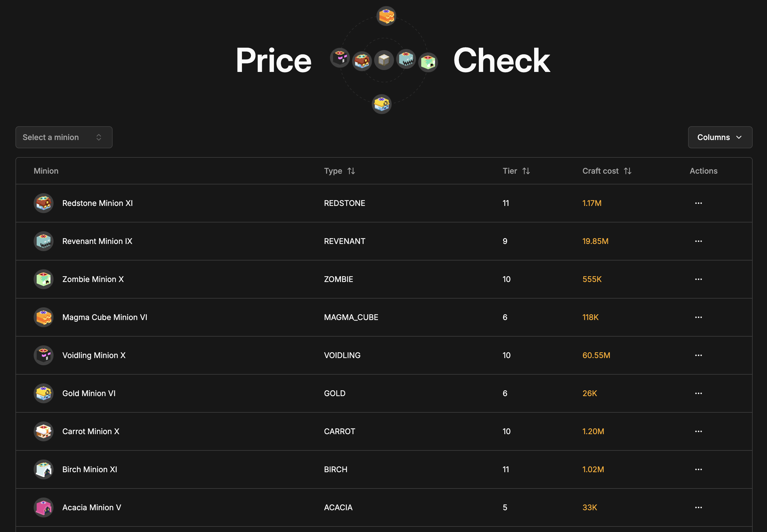Click the 19.85M craft cost value
Image resolution: width=767 pixels, height=532 pixels.
[x=595, y=241]
